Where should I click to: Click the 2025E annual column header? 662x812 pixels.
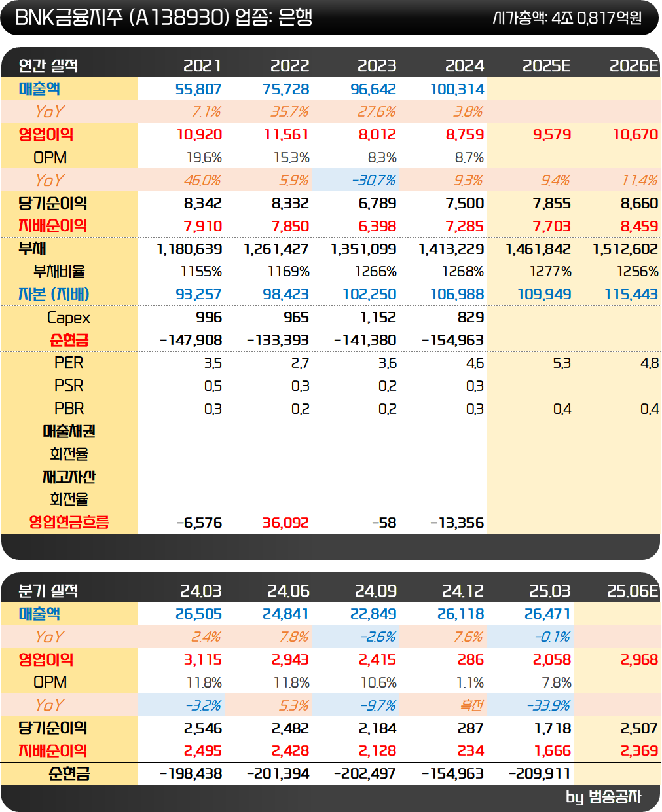[x=547, y=65]
